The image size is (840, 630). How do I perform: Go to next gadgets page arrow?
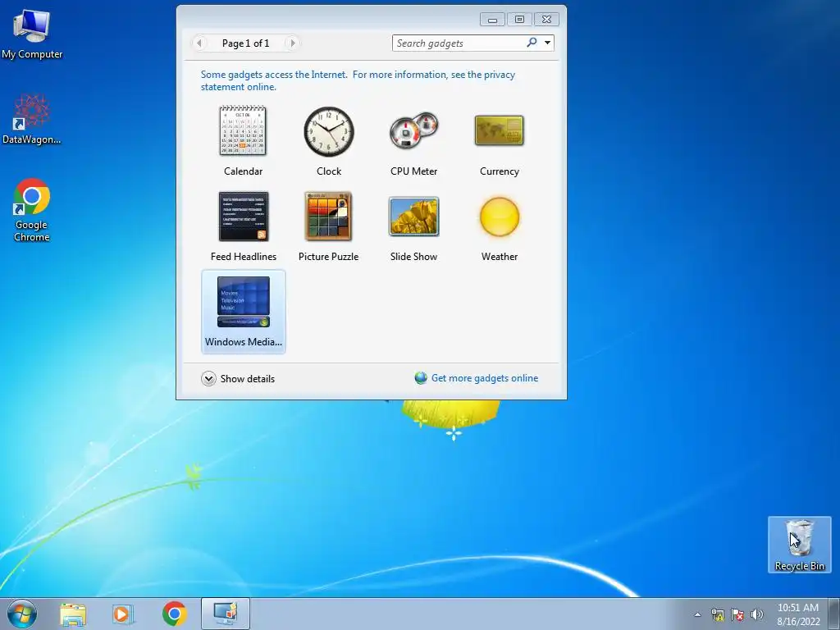click(x=293, y=43)
